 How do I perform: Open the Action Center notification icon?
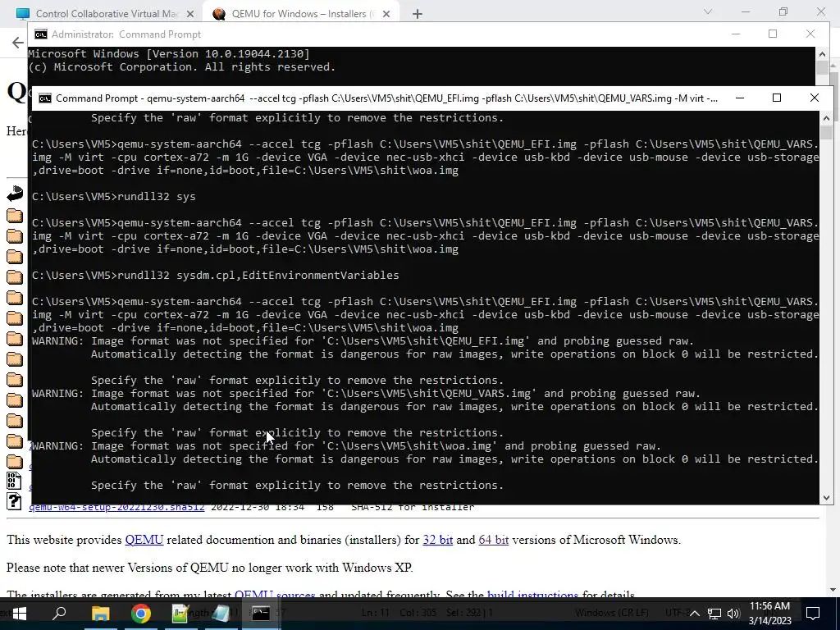tap(813, 613)
